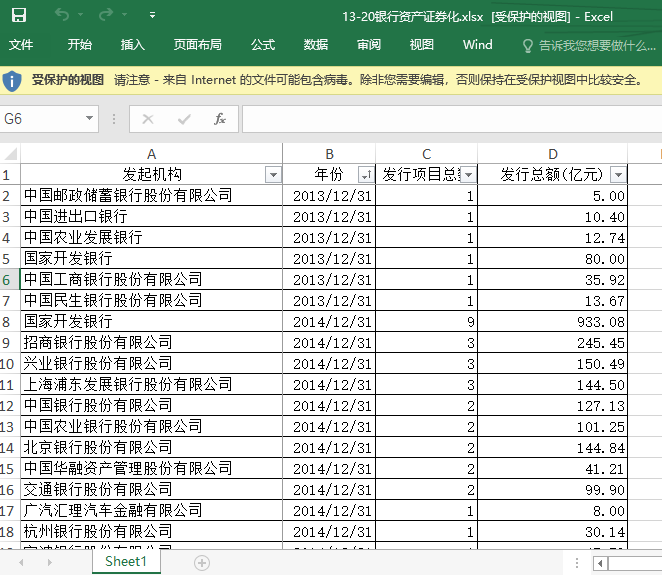The height and width of the screenshot is (575, 662).
Task: Open the 文件 menu tab
Action: point(21,45)
